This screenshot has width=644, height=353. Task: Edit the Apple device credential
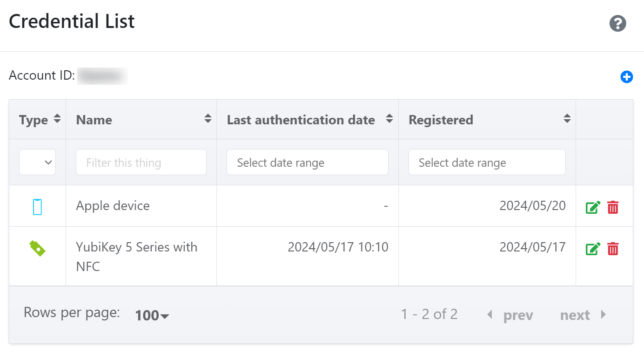tap(593, 207)
